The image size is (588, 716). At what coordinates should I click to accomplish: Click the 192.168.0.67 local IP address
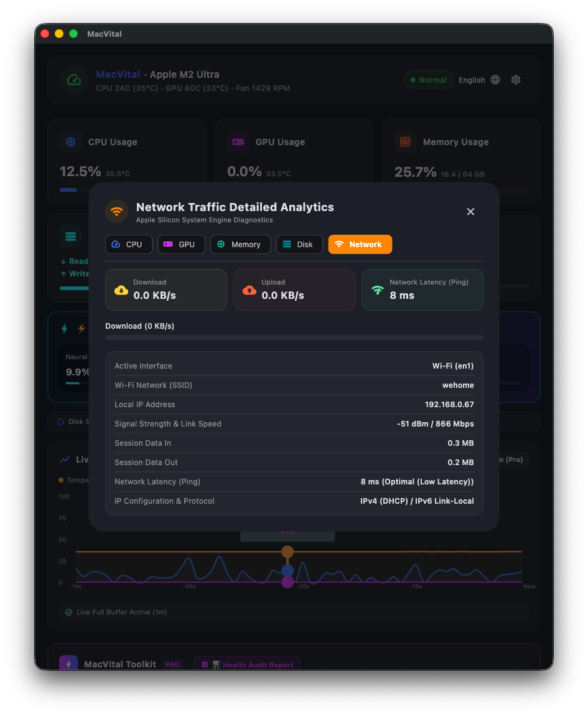pyautogui.click(x=449, y=405)
